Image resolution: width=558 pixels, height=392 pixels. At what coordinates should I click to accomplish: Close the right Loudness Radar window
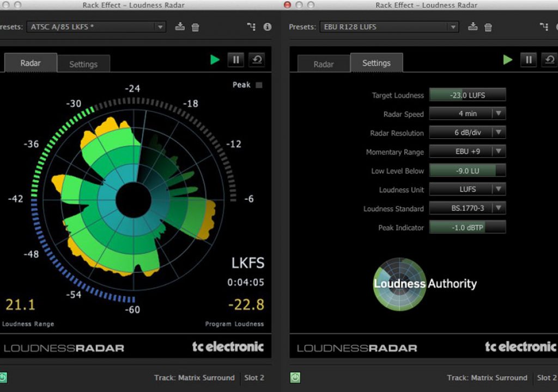coord(287,5)
